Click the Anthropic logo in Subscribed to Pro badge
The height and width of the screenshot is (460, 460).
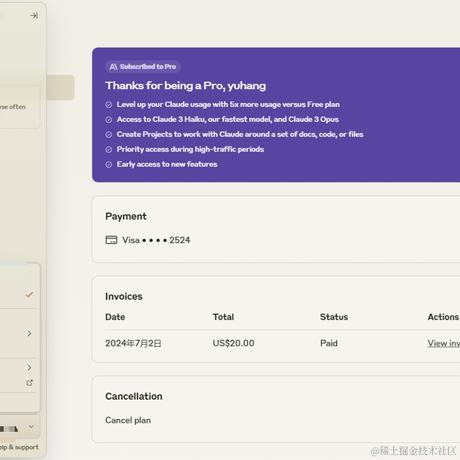[x=113, y=67]
